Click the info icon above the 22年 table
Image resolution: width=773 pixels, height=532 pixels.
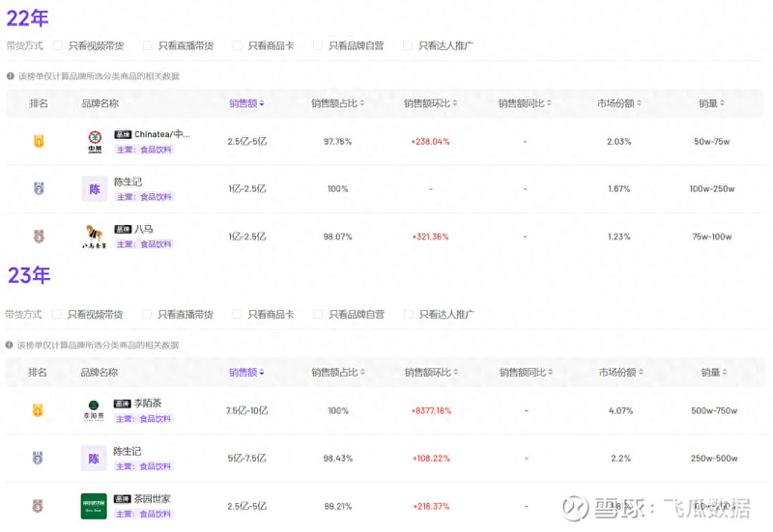[11, 76]
